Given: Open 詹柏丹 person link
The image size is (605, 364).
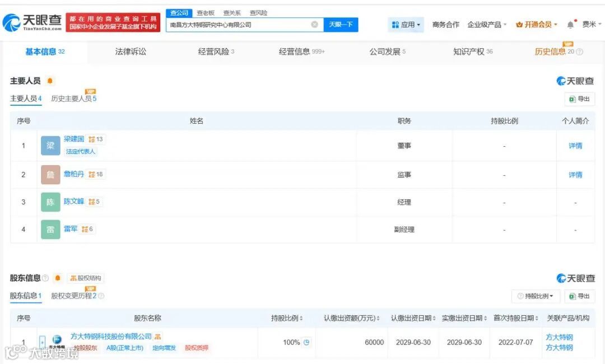Looking at the screenshot, I should point(74,174).
